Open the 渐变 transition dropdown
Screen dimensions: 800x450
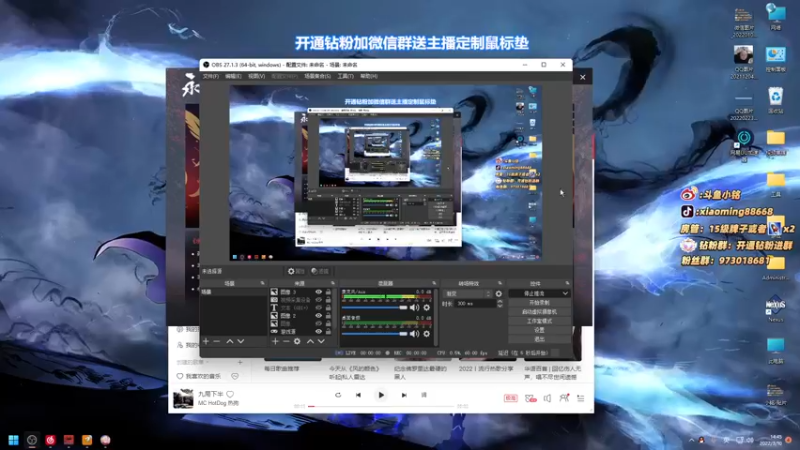tap(467, 294)
